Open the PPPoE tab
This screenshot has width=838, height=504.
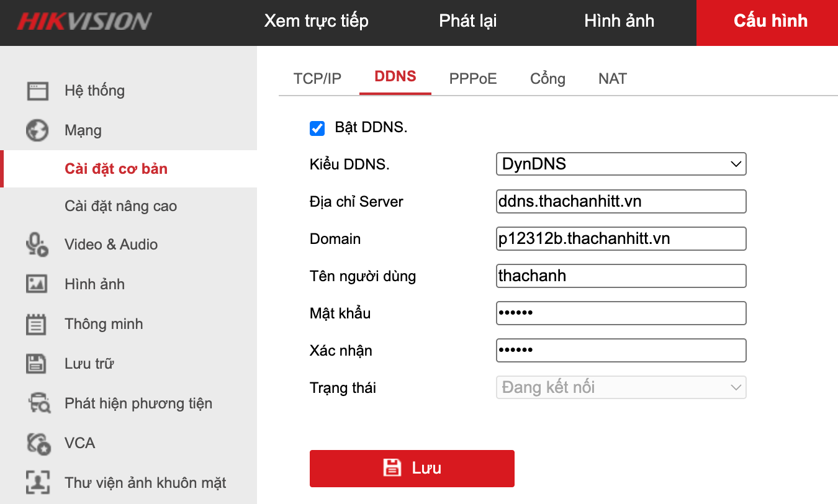coord(473,79)
